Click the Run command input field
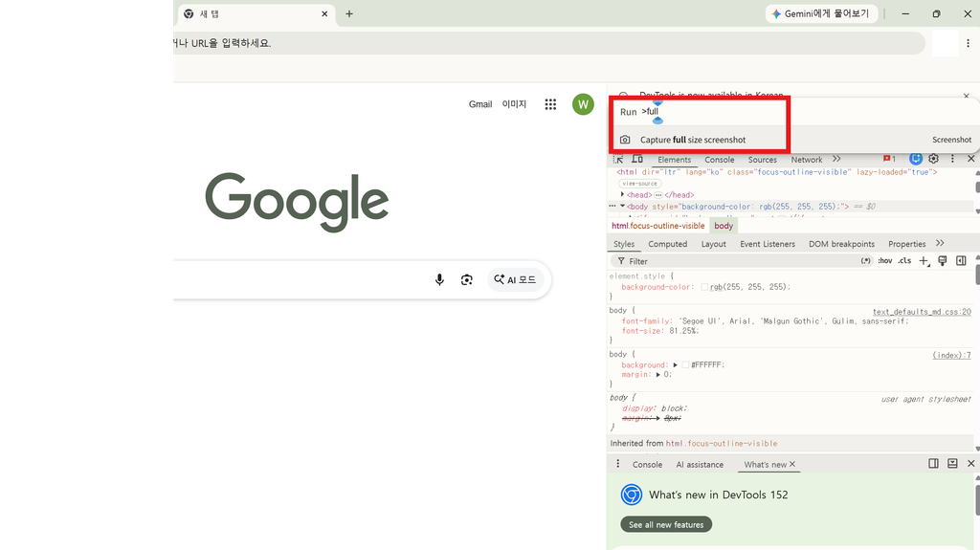Viewport: 980px width, 550px height. pos(793,111)
